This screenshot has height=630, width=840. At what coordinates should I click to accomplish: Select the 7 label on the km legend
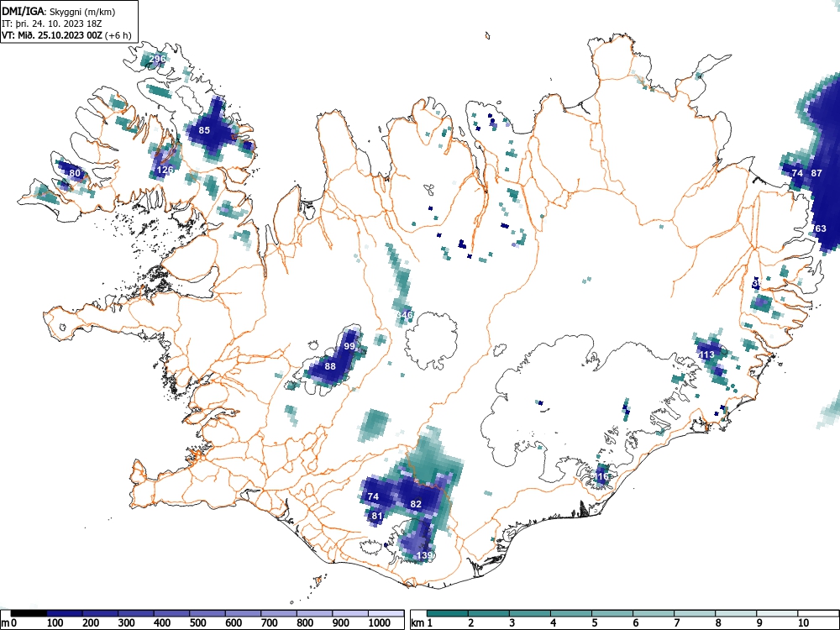coord(676,623)
